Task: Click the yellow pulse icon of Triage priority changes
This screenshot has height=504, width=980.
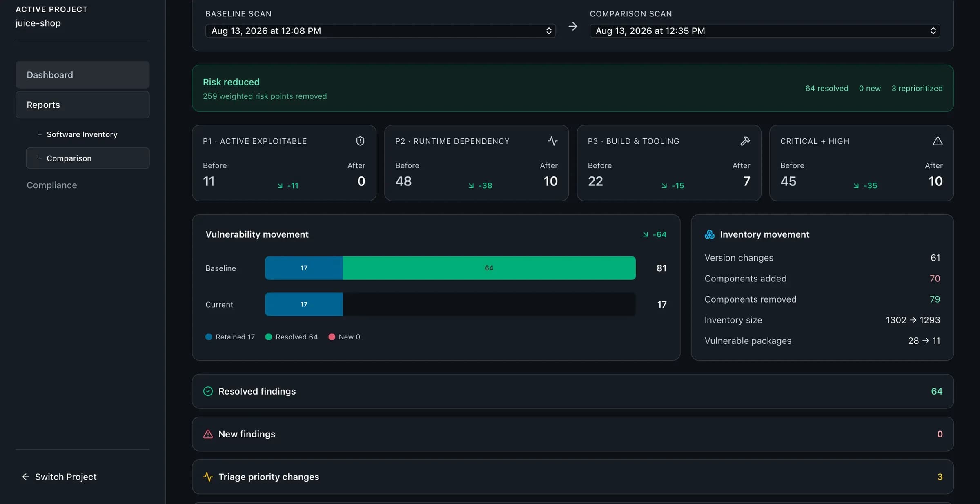Action: pyautogui.click(x=208, y=477)
